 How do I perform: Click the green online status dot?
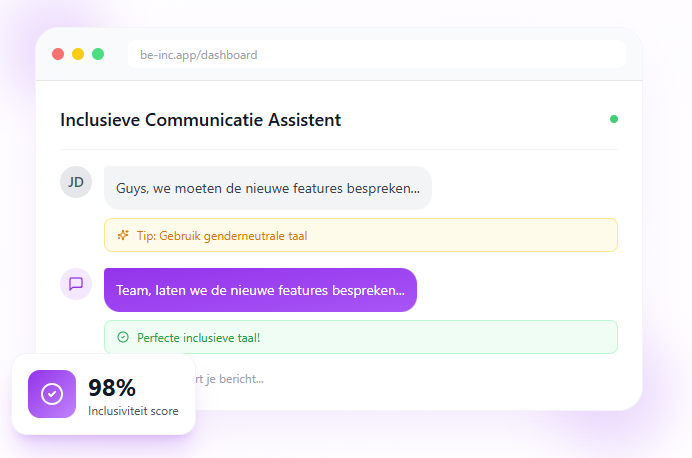(x=614, y=119)
